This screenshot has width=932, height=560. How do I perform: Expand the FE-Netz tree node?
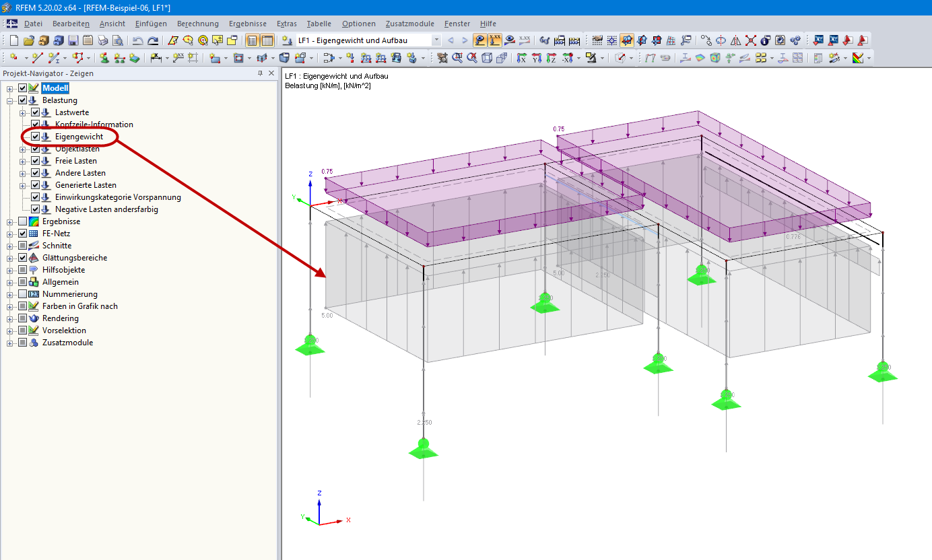[10, 234]
